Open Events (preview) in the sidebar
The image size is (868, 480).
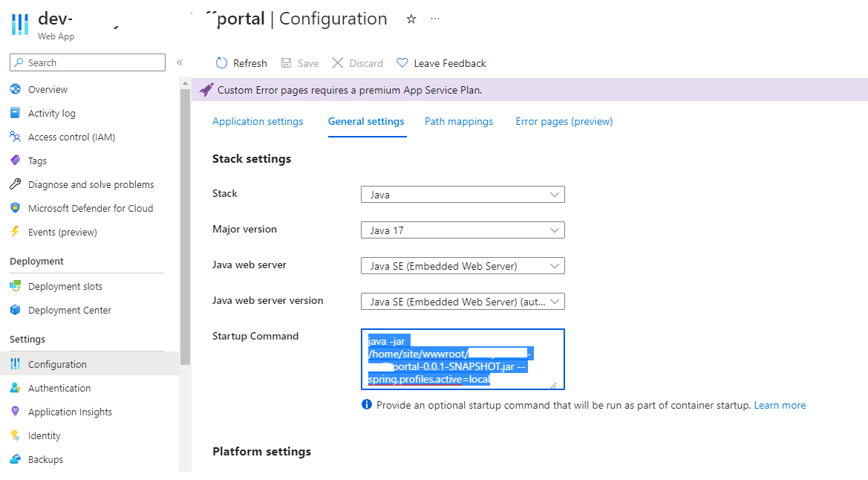[62, 233]
